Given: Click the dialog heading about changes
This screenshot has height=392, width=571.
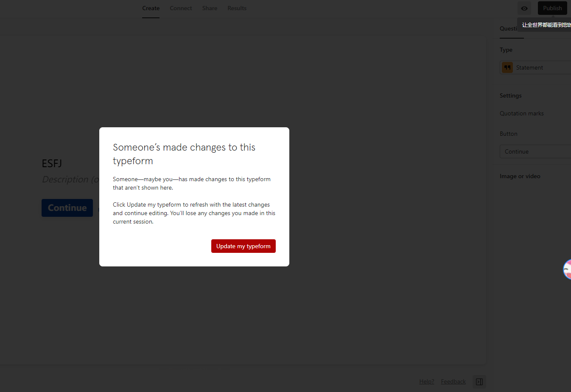Looking at the screenshot, I should pos(184,154).
